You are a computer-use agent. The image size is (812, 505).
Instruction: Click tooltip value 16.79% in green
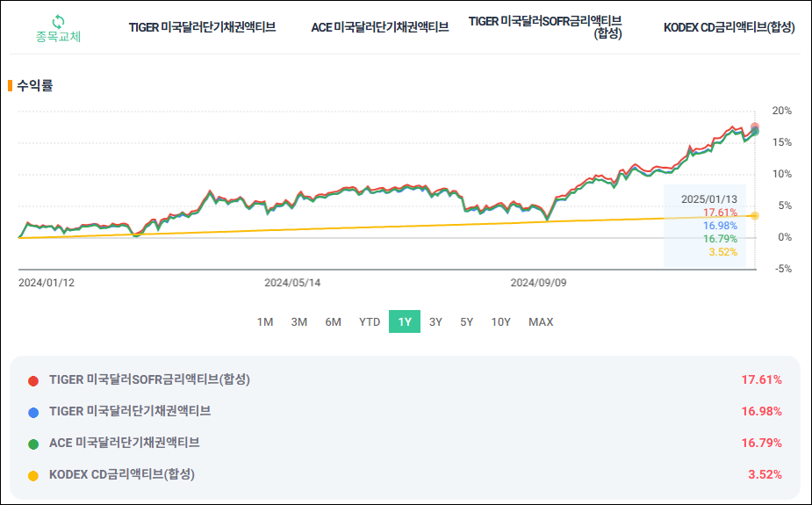click(720, 239)
